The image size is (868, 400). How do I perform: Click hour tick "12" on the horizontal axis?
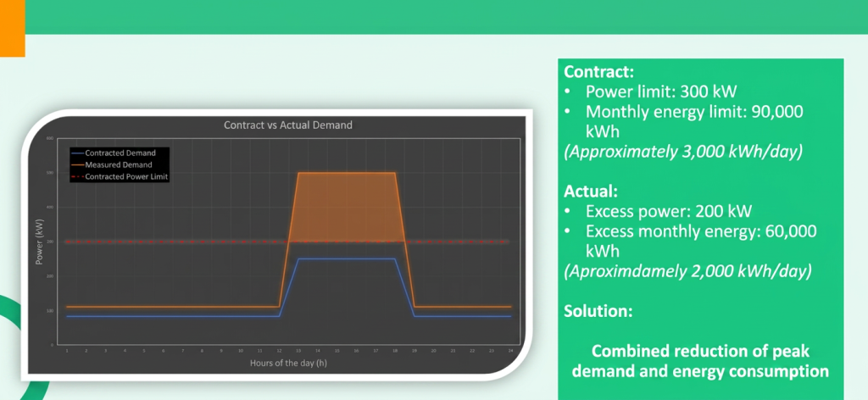pos(279,352)
